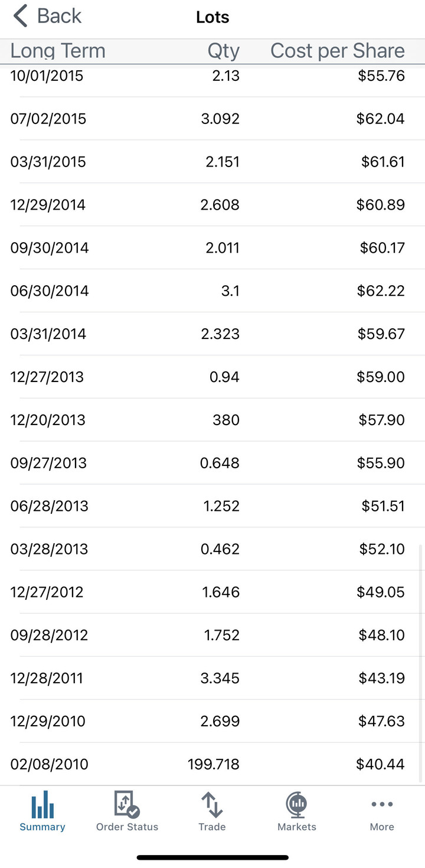Screen dimensions: 425x868
Task: Select the 06/30/2014 lot row
Action: 212,291
